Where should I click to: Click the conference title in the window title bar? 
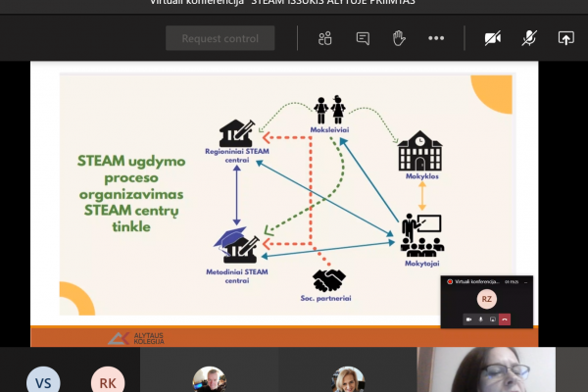pos(282,3)
